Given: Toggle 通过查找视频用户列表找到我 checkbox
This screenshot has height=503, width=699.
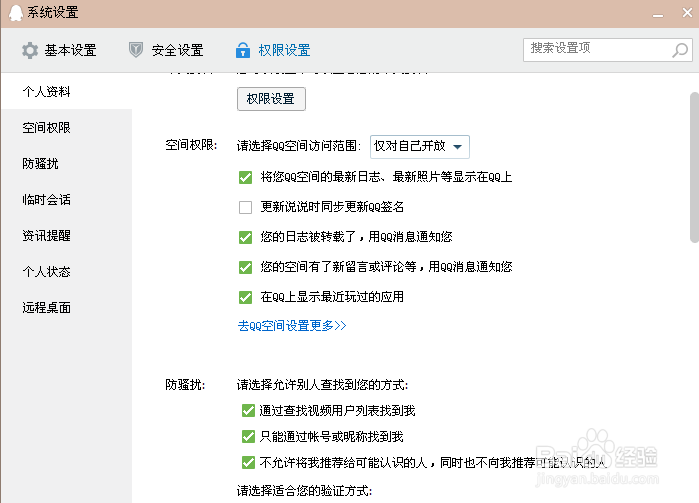Looking at the screenshot, I should (248, 410).
